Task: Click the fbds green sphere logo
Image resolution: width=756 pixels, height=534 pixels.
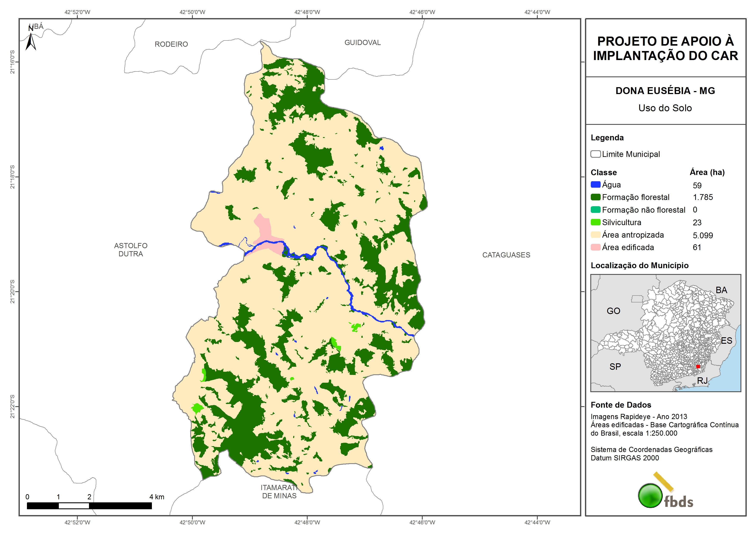Action: 650,495
